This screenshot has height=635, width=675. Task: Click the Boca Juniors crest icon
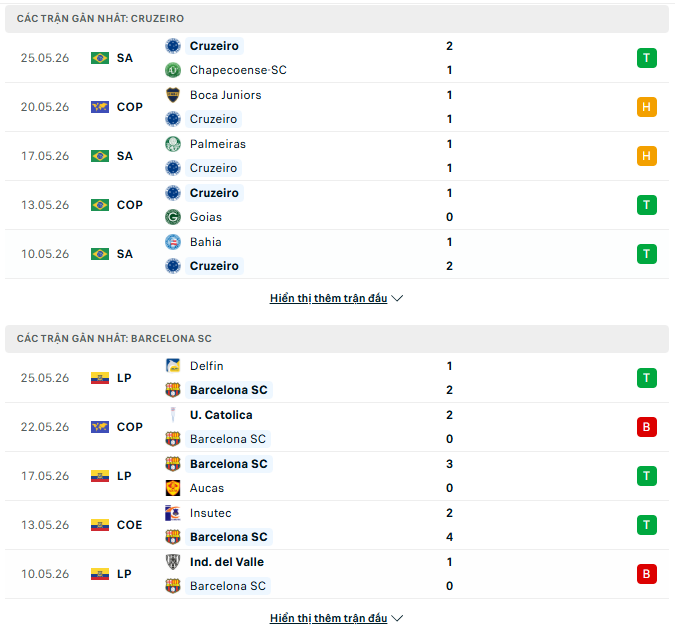click(173, 95)
